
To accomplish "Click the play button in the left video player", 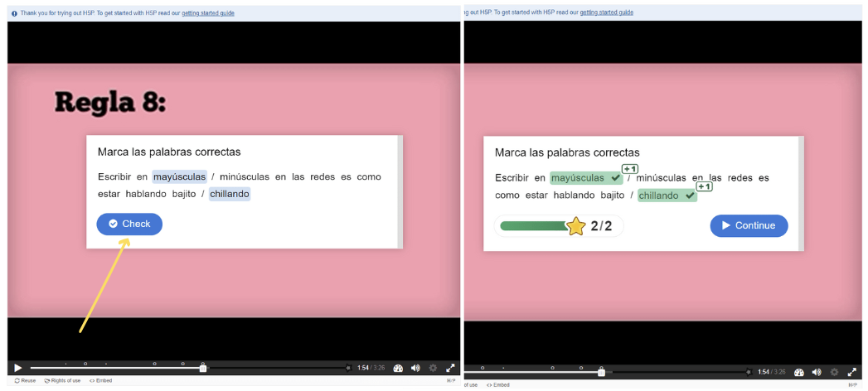I will click(17, 368).
